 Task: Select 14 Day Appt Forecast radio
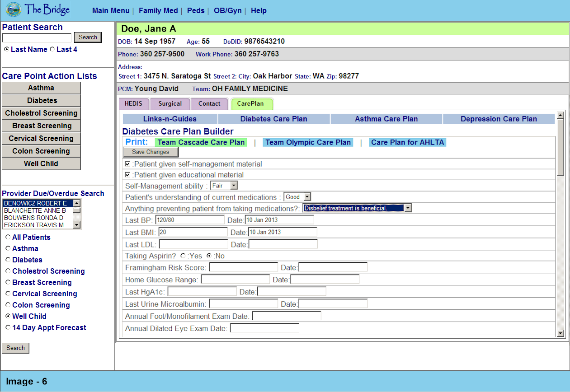[x=8, y=327]
